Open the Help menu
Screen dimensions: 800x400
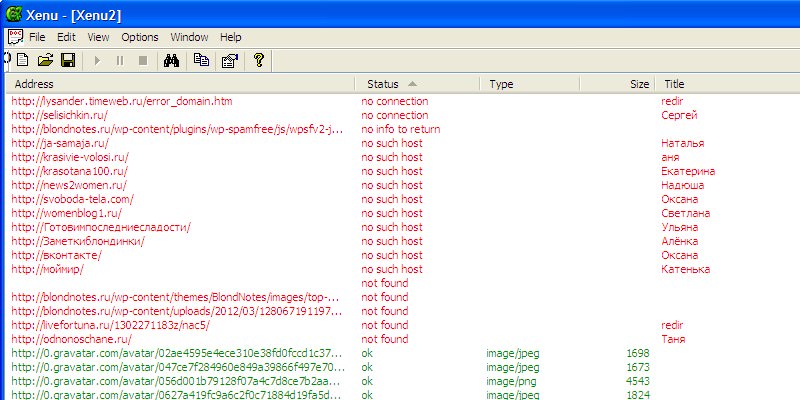pyautogui.click(x=231, y=37)
